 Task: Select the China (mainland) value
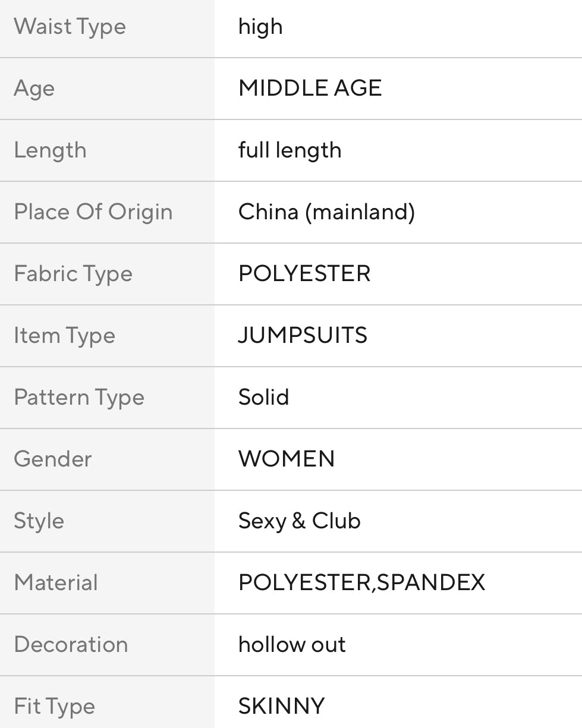(x=326, y=212)
